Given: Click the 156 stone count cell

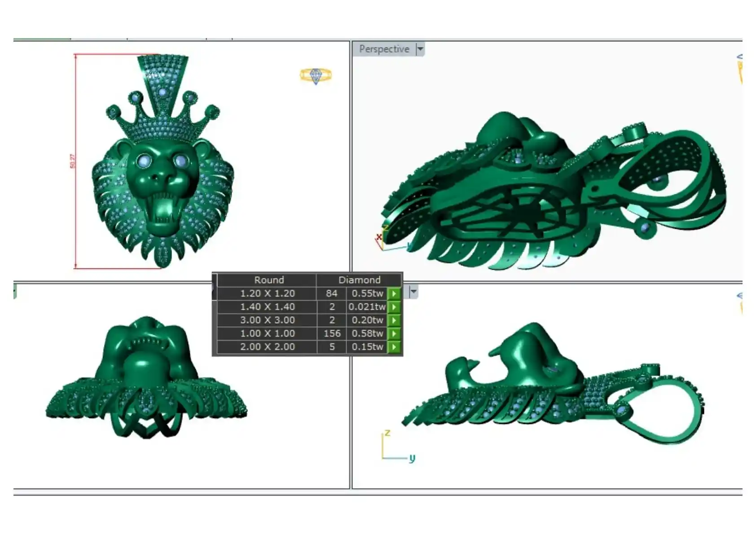Looking at the screenshot, I should [332, 333].
